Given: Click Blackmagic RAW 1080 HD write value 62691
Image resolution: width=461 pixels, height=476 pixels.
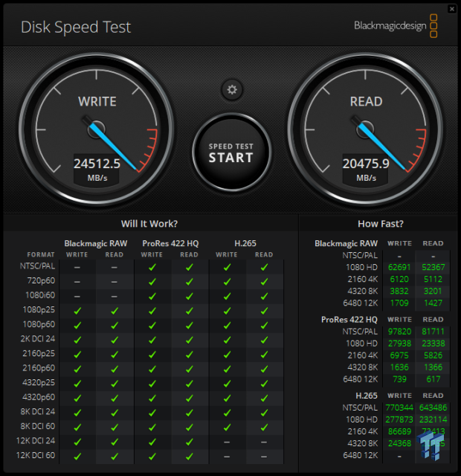Looking at the screenshot, I should pyautogui.click(x=399, y=267).
